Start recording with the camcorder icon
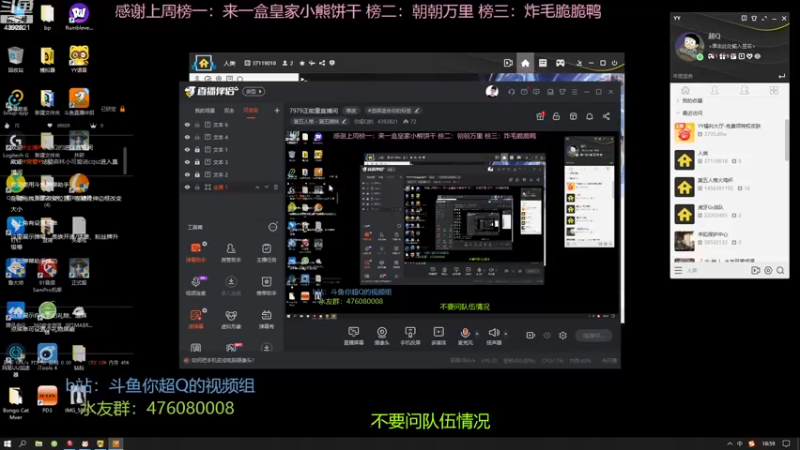Screen dimensions: 800x450 coord(531,335)
